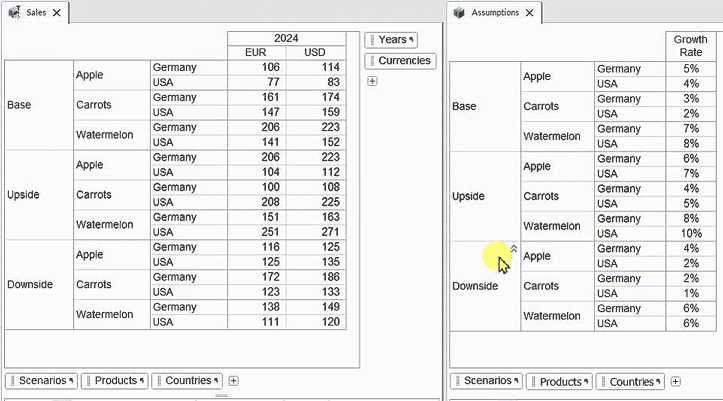Click the USD column header
This screenshot has height=401, width=723.
coord(315,53)
